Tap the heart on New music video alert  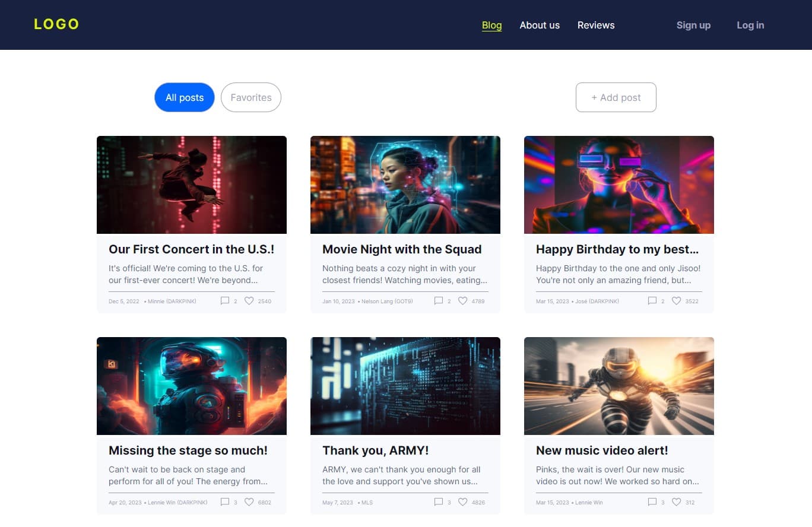tap(677, 502)
